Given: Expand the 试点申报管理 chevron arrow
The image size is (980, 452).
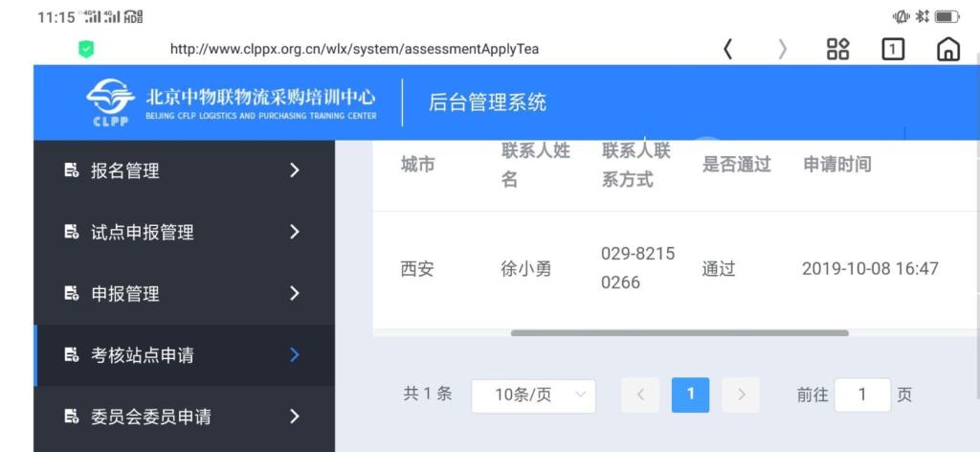Looking at the screenshot, I should pos(294,232).
